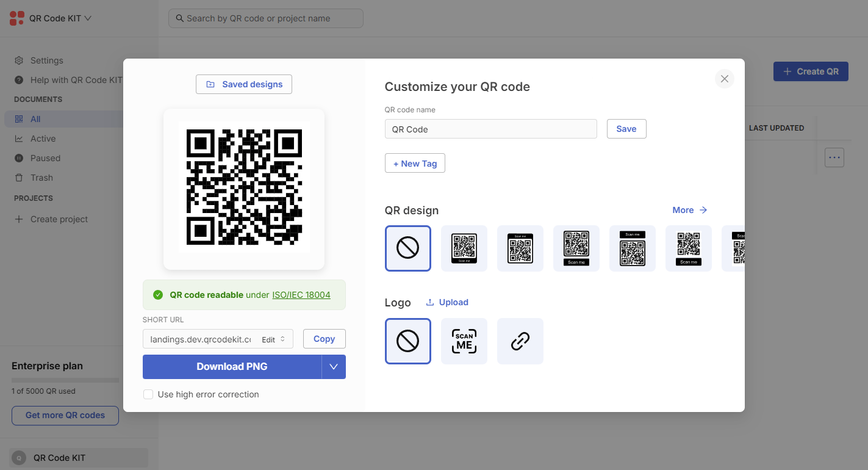Click the Create QR button
The image size is (868, 470).
point(810,71)
